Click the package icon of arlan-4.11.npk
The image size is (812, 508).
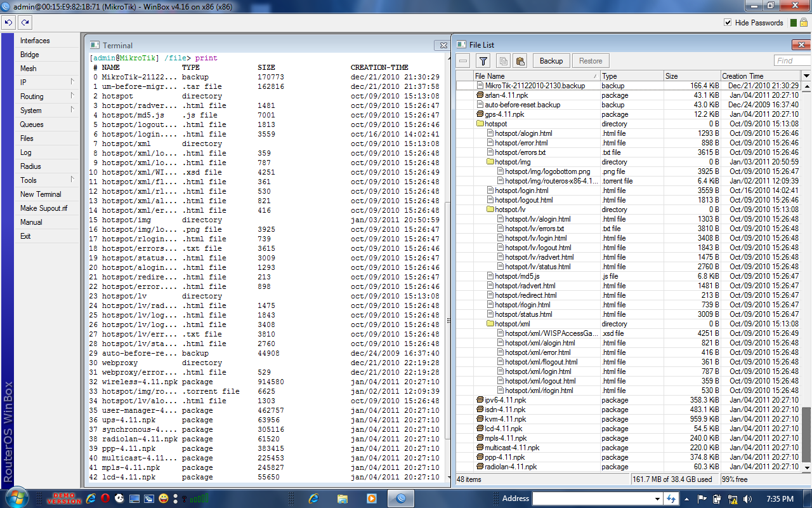tap(480, 95)
